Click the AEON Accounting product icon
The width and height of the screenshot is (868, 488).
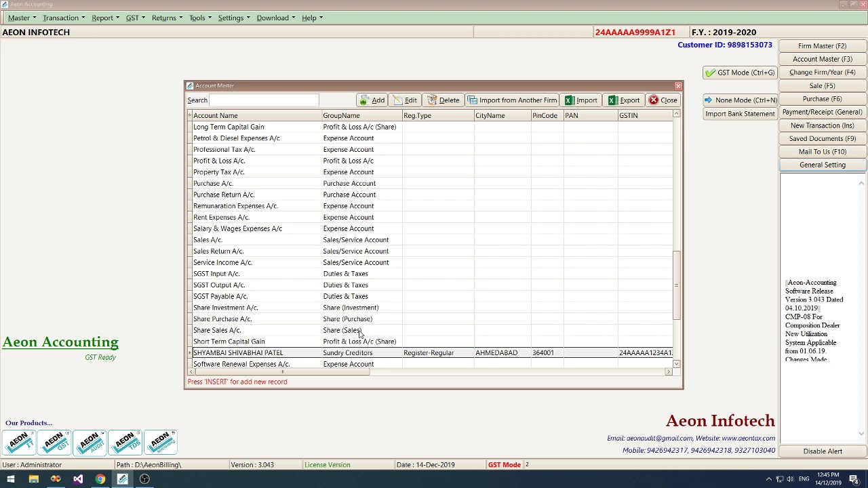tap(160, 443)
